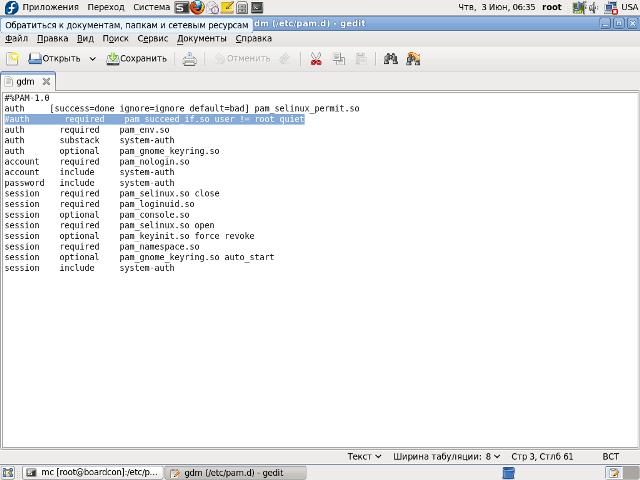The image size is (640, 480).
Task: Open the Ширина табуляции dropdown
Action: (447, 456)
